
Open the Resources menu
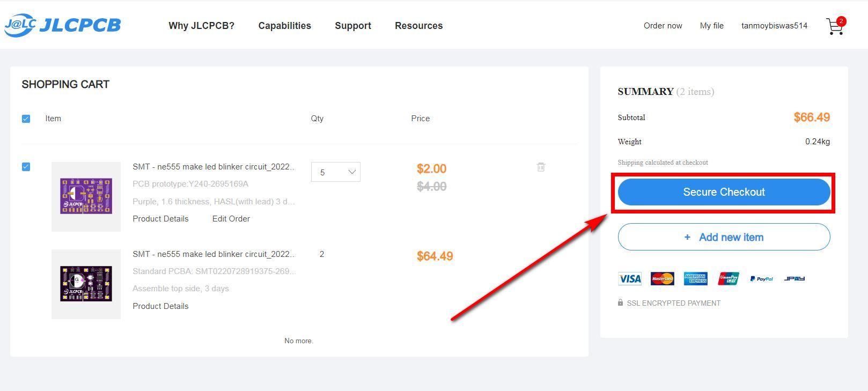tap(419, 26)
